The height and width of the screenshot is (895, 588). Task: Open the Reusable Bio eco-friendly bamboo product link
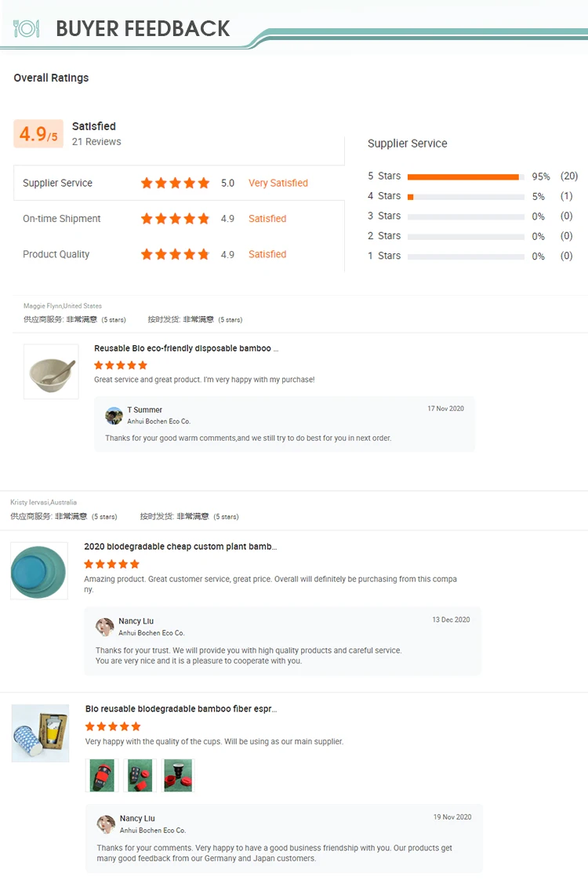[186, 348]
